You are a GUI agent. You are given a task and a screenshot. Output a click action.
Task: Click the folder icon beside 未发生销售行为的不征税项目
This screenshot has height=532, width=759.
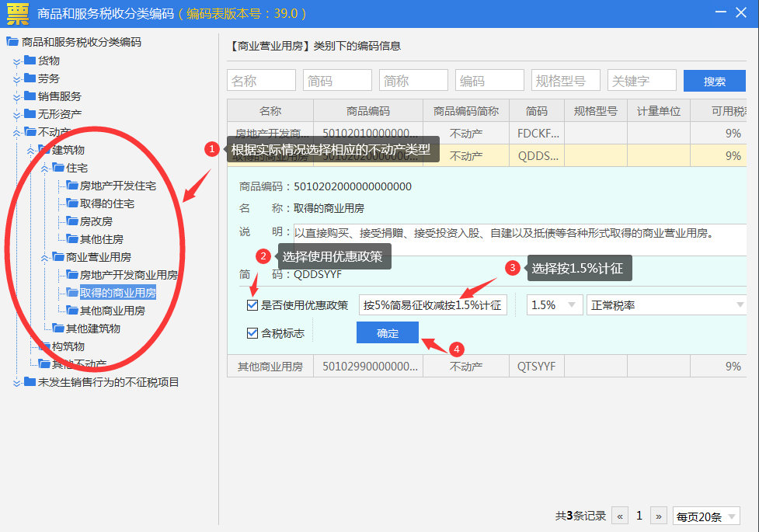tap(30, 382)
